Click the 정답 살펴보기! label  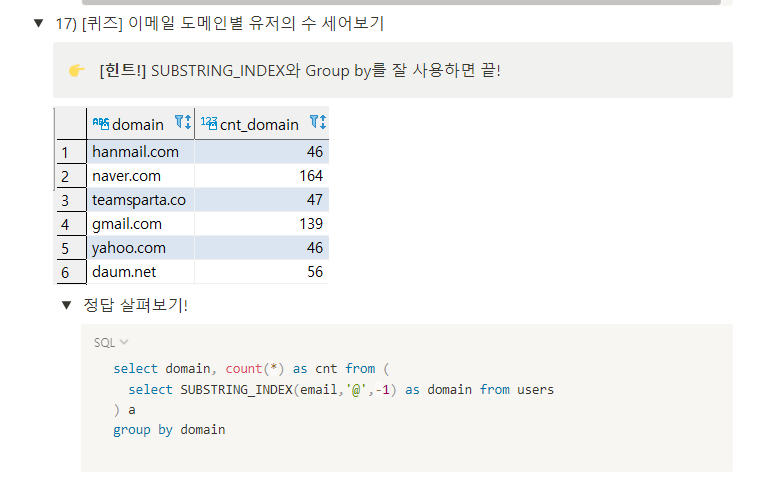coord(136,305)
